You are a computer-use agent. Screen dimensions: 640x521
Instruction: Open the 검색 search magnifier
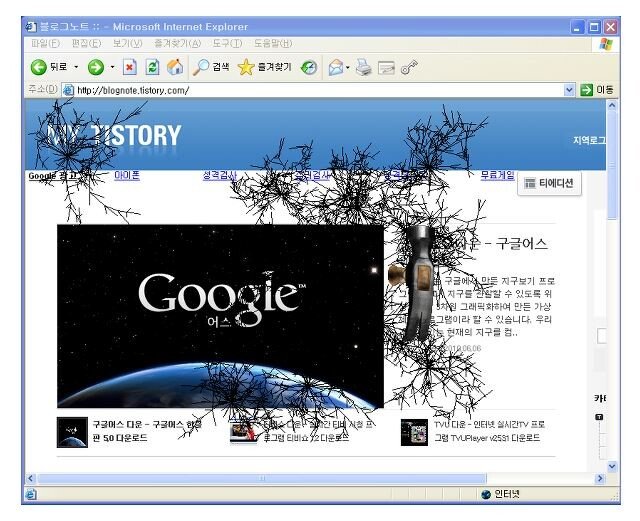(211, 67)
